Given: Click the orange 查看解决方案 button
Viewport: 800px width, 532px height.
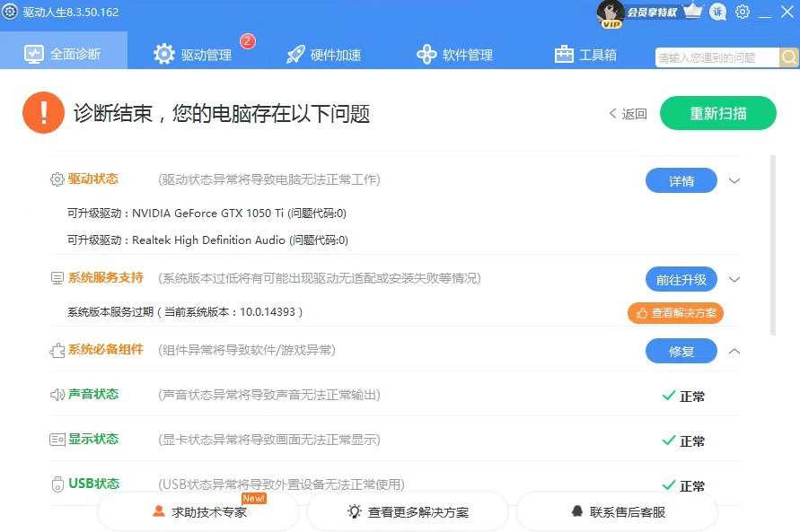Looking at the screenshot, I should pyautogui.click(x=675, y=313).
